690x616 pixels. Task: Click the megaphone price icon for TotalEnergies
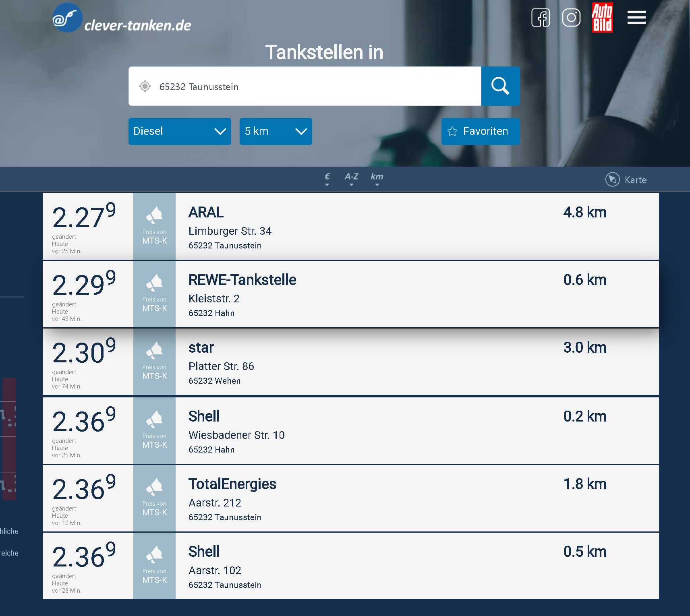point(154,487)
